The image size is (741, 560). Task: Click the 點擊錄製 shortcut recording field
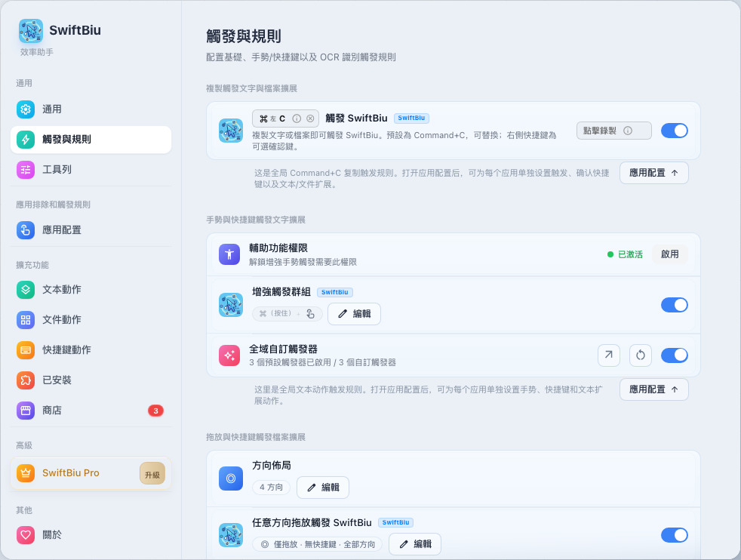(614, 131)
